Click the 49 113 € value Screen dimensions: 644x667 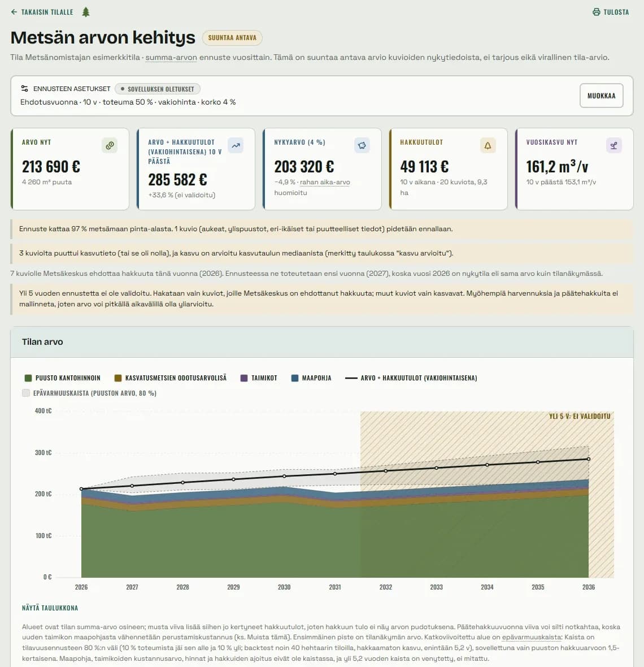[424, 167]
